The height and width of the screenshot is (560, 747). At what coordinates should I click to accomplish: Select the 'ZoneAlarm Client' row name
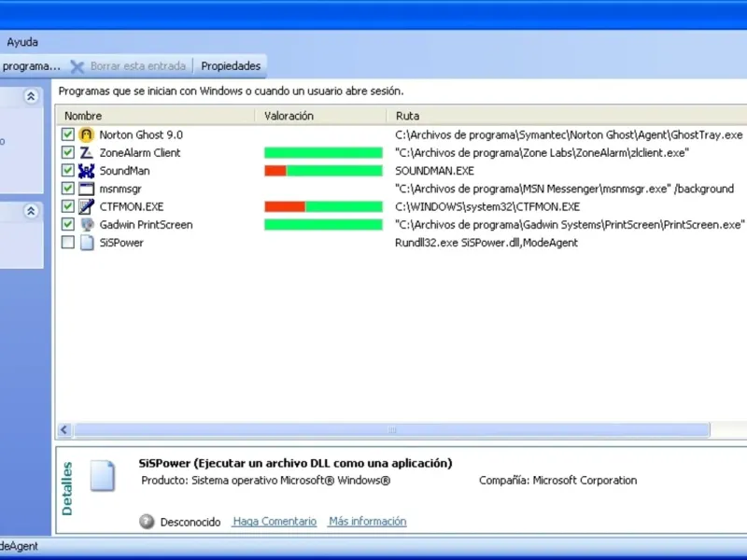(139, 153)
